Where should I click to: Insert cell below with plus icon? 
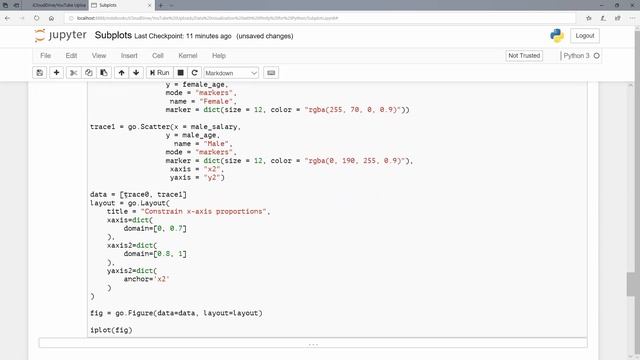tap(56, 73)
